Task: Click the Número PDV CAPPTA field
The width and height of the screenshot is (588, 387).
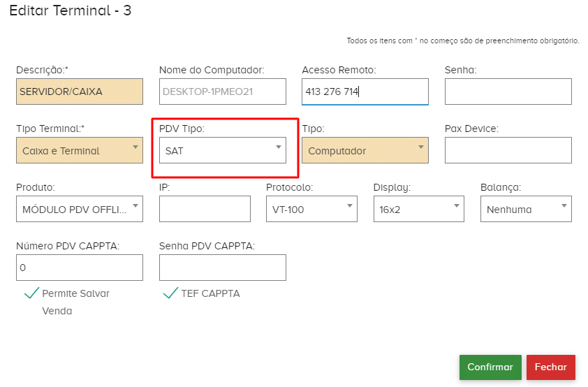Action: point(79,268)
